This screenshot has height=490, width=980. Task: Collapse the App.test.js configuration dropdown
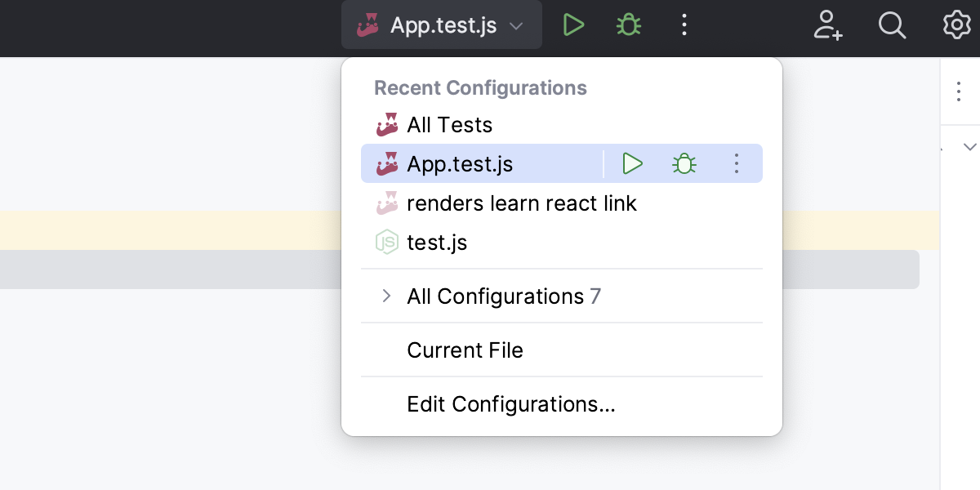point(515,25)
